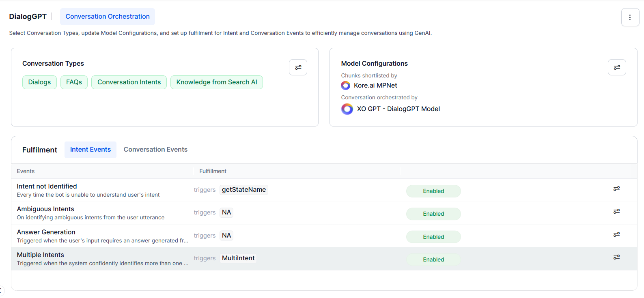The image size is (644, 298).
Task: Click the Knowledge from Search AI tag
Action: pos(216,82)
